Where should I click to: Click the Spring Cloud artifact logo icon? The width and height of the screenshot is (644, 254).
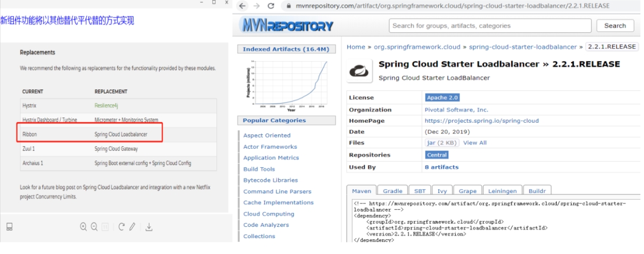(x=359, y=71)
